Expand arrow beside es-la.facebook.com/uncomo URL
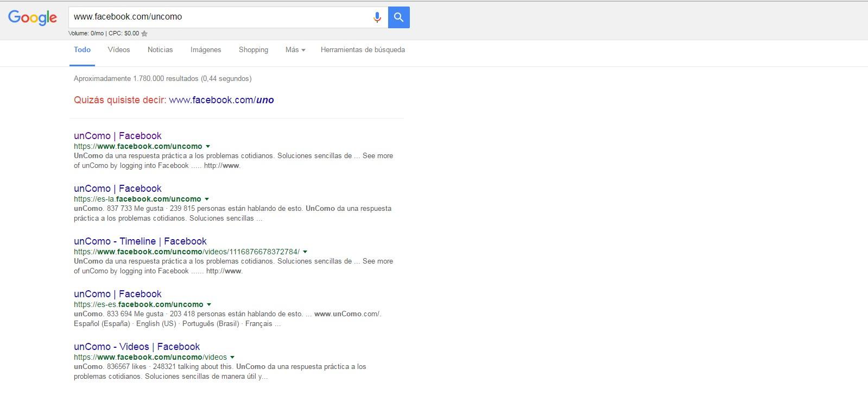 [207, 199]
